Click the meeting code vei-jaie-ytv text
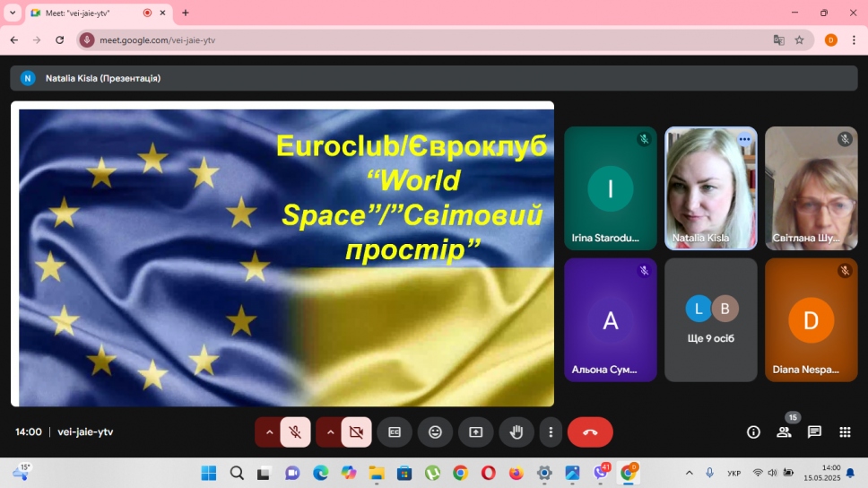Image resolution: width=868 pixels, height=488 pixels. pyautogui.click(x=85, y=432)
